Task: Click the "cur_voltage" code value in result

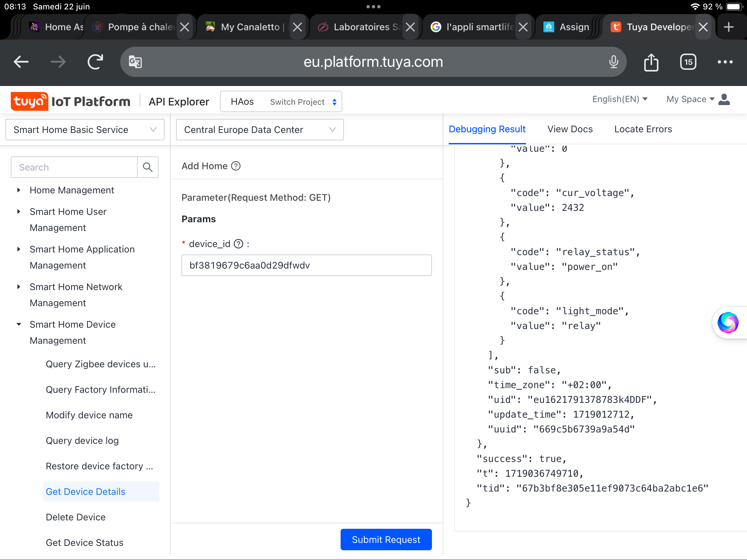Action: coord(592,193)
